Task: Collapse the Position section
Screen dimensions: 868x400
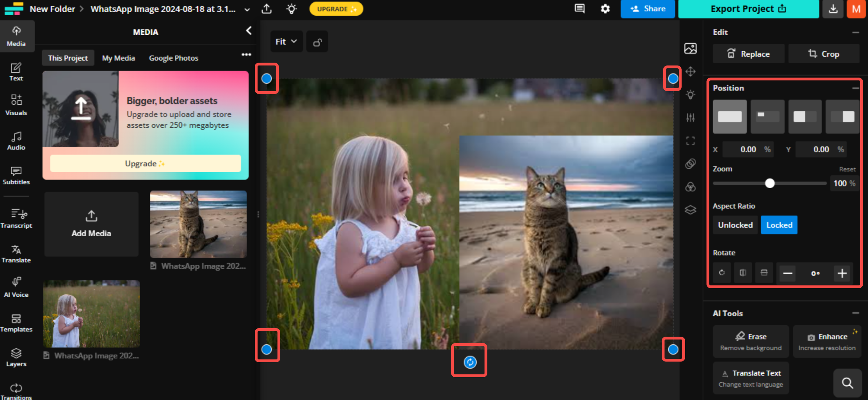Action: click(x=855, y=88)
